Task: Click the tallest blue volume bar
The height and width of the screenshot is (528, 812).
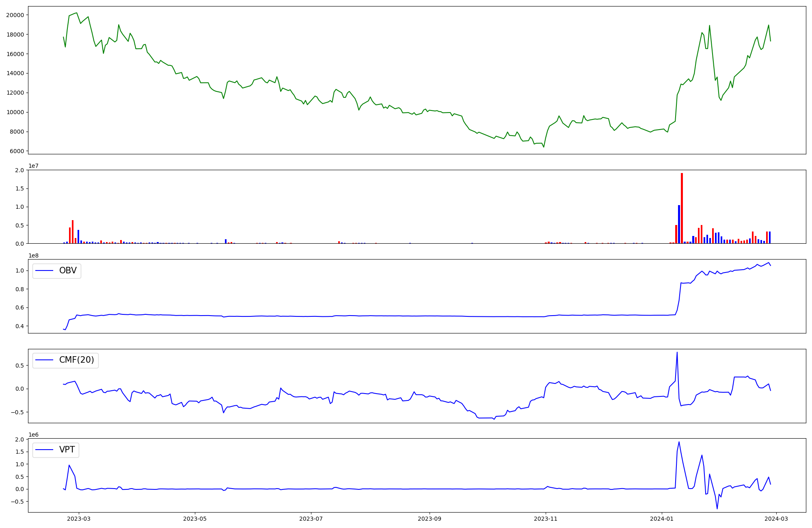Action: pos(679,224)
